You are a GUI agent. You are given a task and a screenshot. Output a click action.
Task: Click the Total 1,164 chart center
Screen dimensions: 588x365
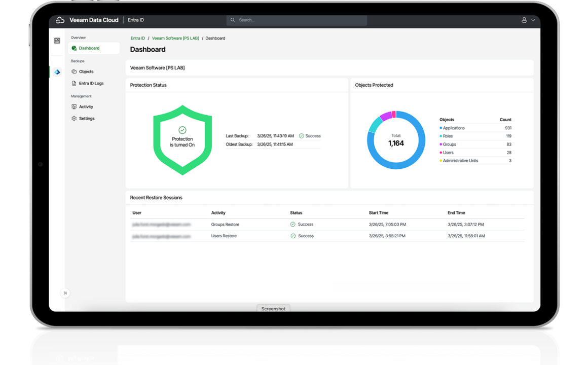point(396,140)
